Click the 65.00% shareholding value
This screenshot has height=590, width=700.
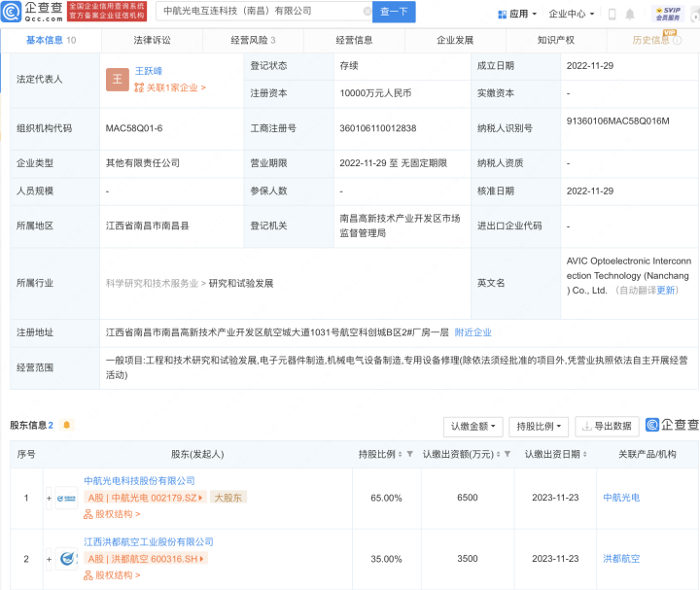(x=386, y=498)
